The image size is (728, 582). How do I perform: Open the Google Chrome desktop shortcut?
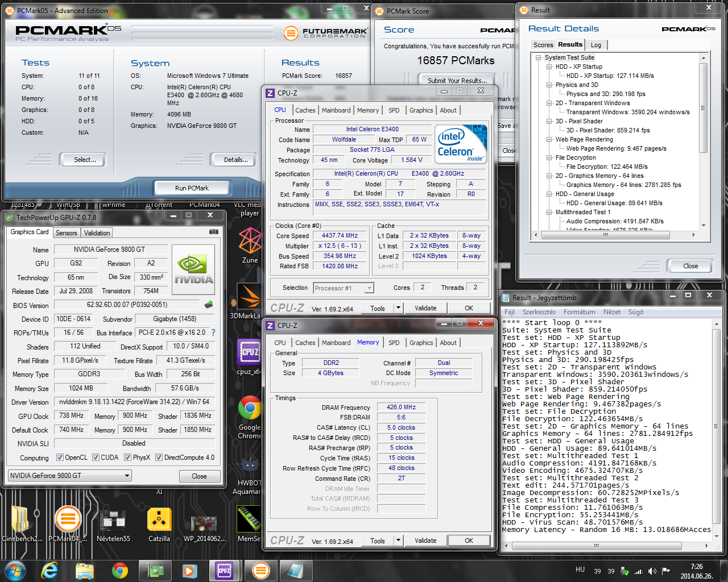[250, 417]
